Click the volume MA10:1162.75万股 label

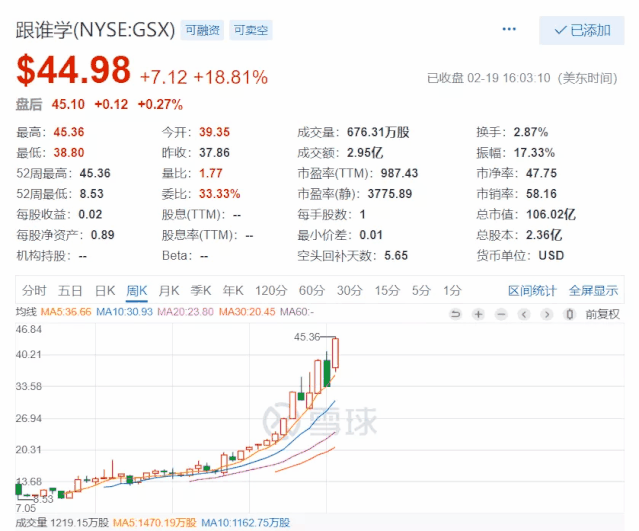[x=246, y=522]
